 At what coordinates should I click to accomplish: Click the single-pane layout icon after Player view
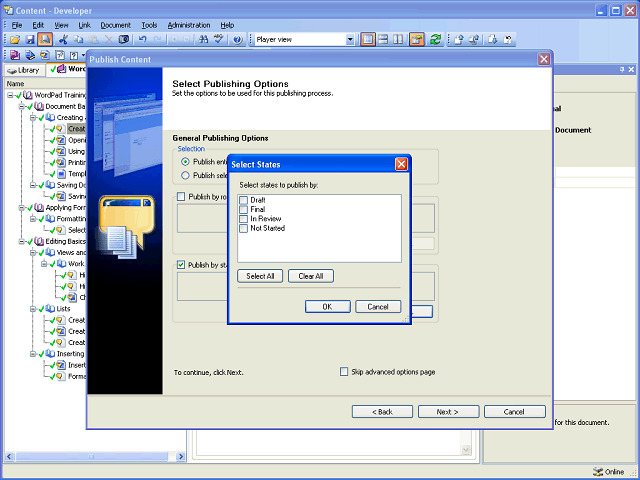coord(368,40)
